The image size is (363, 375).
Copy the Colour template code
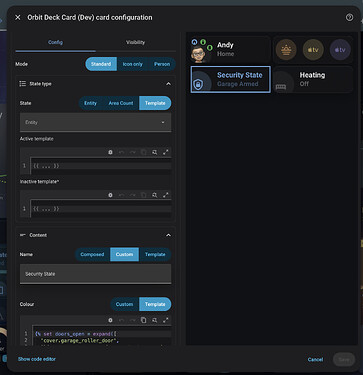coord(144,320)
